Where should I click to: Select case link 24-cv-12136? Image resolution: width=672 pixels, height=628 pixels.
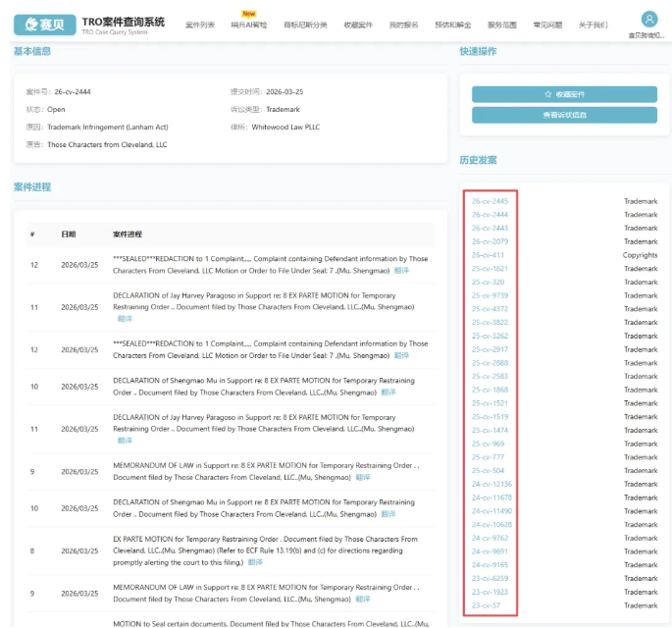coord(491,484)
